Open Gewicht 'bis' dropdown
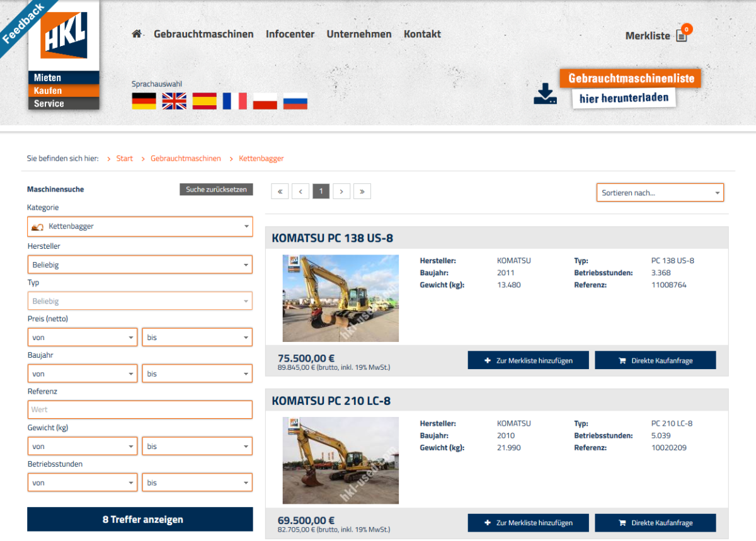 click(x=197, y=447)
